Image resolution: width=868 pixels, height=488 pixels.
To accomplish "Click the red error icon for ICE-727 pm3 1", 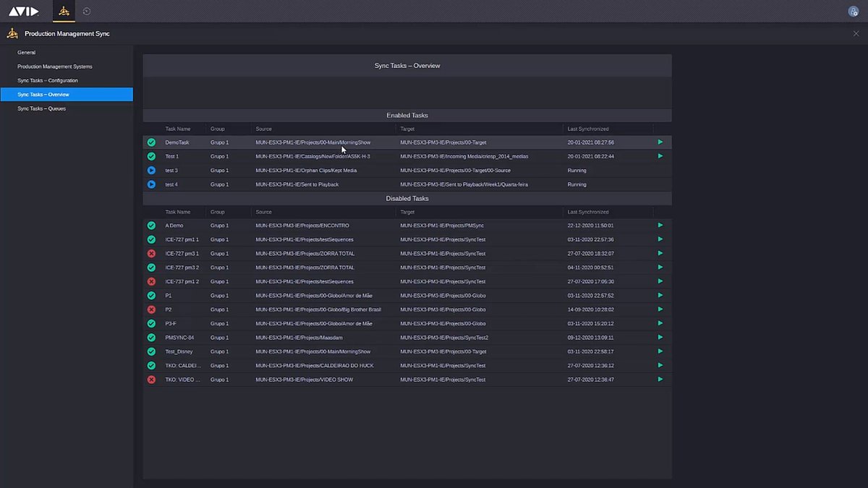I will point(151,254).
